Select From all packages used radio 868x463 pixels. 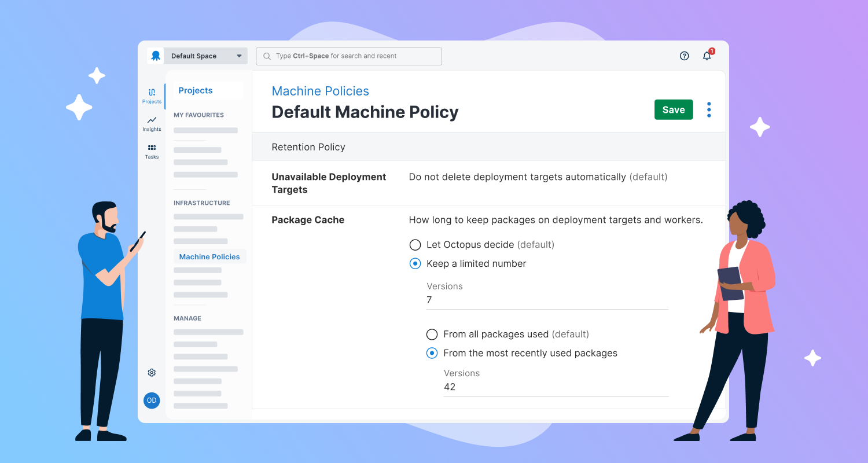tap(432, 335)
